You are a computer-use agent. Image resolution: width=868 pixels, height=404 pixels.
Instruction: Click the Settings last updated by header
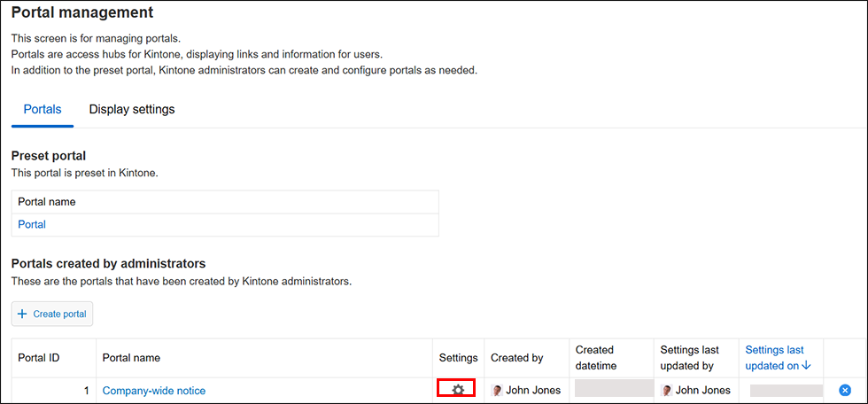point(690,358)
